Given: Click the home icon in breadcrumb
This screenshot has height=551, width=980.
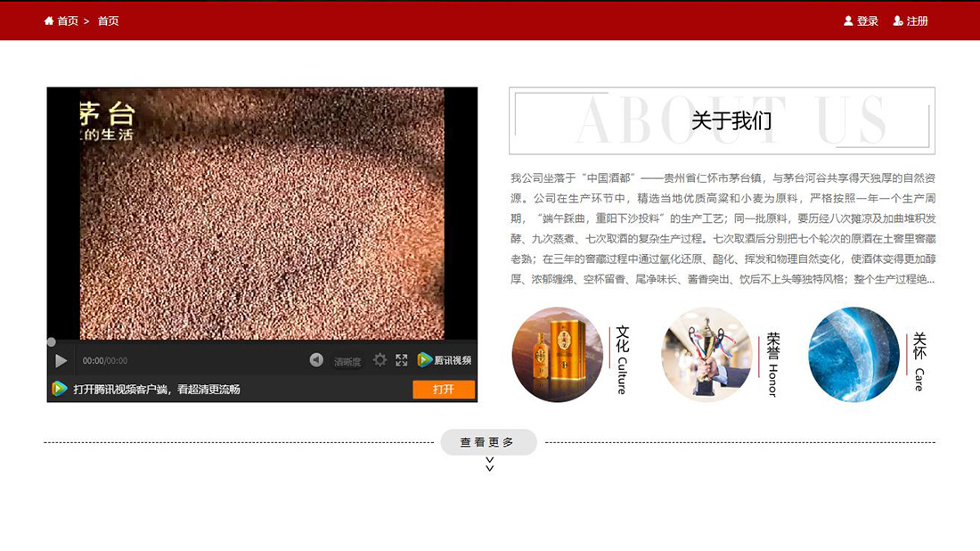Looking at the screenshot, I should 49,21.
